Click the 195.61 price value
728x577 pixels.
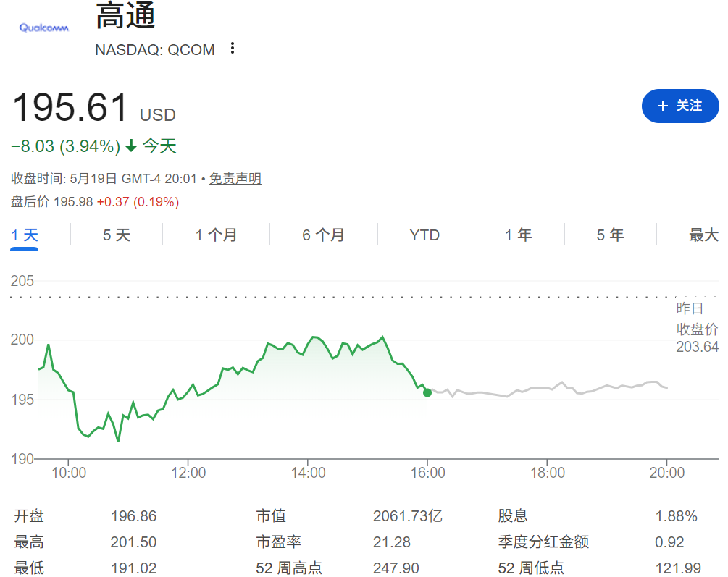pyautogui.click(x=70, y=107)
